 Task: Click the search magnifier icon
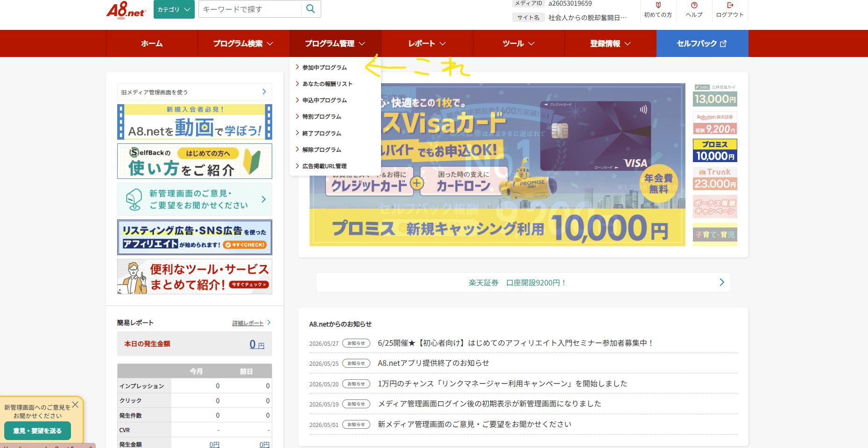pyautogui.click(x=311, y=9)
